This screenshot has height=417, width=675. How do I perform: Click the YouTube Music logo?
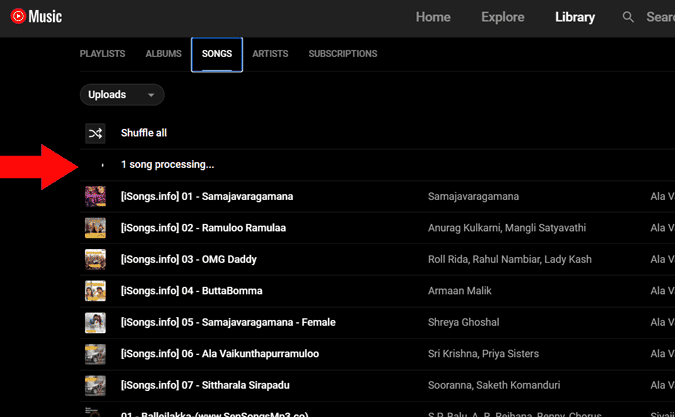pos(36,17)
